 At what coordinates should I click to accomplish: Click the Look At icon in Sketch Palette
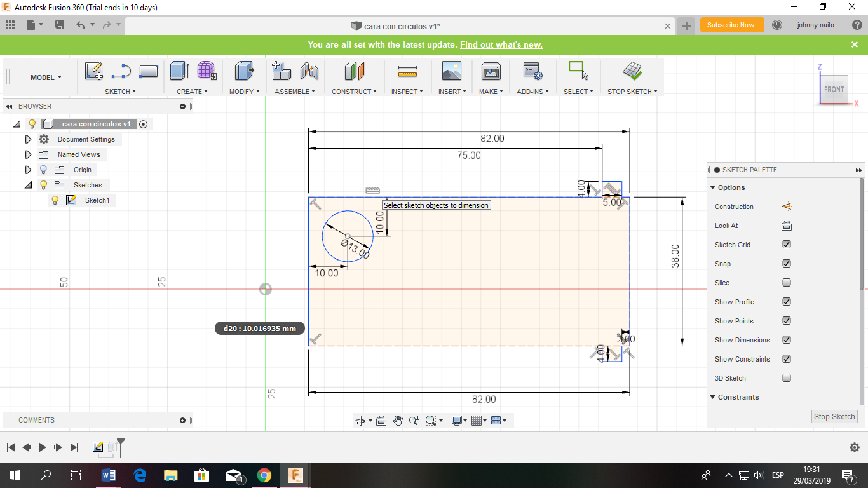786,226
